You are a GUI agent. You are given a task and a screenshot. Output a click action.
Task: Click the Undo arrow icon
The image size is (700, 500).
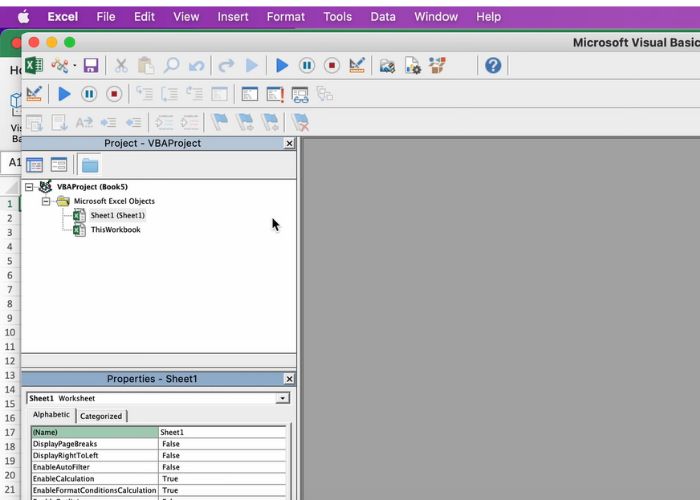[196, 66]
